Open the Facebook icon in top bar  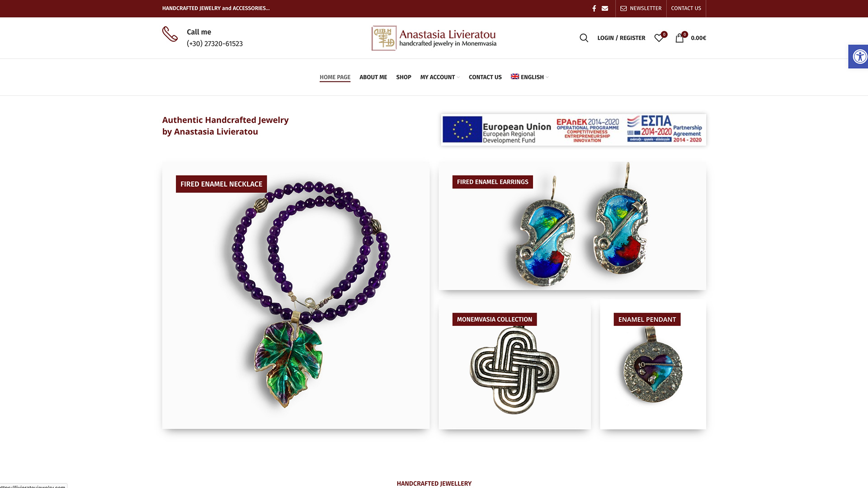coord(594,8)
